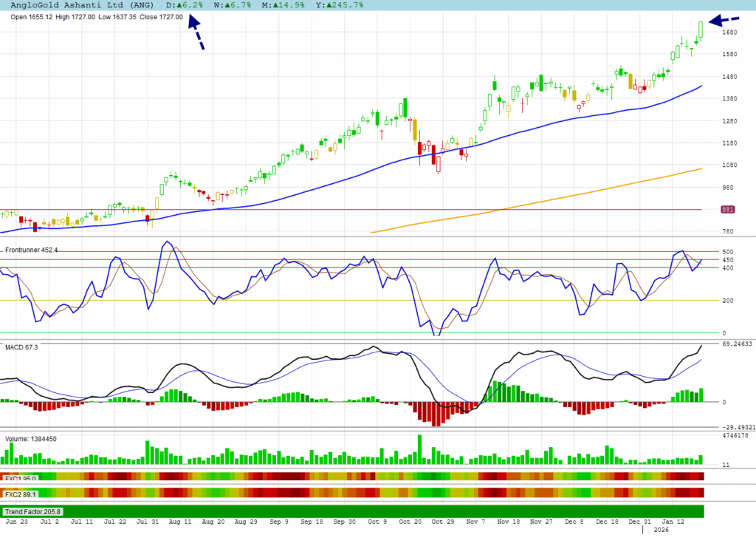Click the dashed arrow pointing at latest candle
The width and height of the screenshot is (756, 543).
tap(726, 21)
